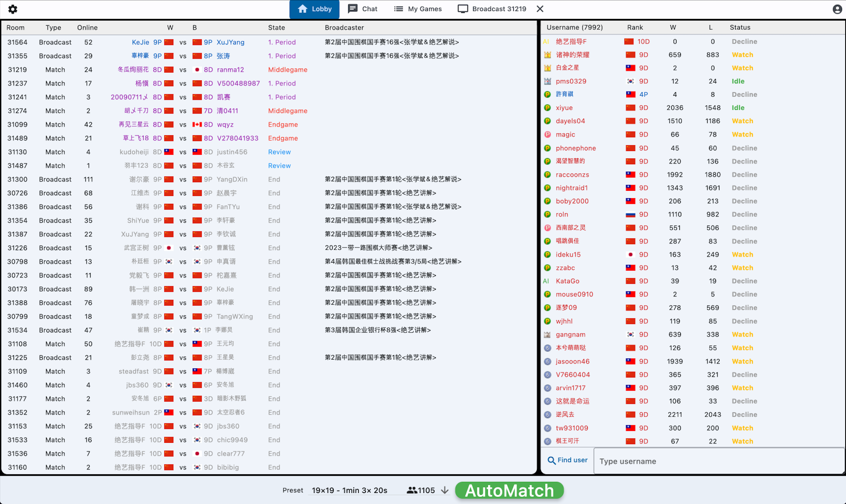The height and width of the screenshot is (504, 846).
Task: Click the pink badge beside 西南部之灵
Action: (547, 228)
